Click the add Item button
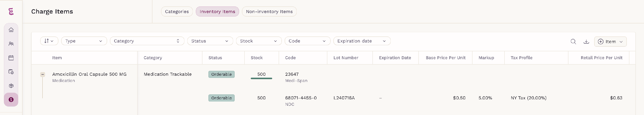Viewport: 644px width, 115px height. click(x=610, y=41)
